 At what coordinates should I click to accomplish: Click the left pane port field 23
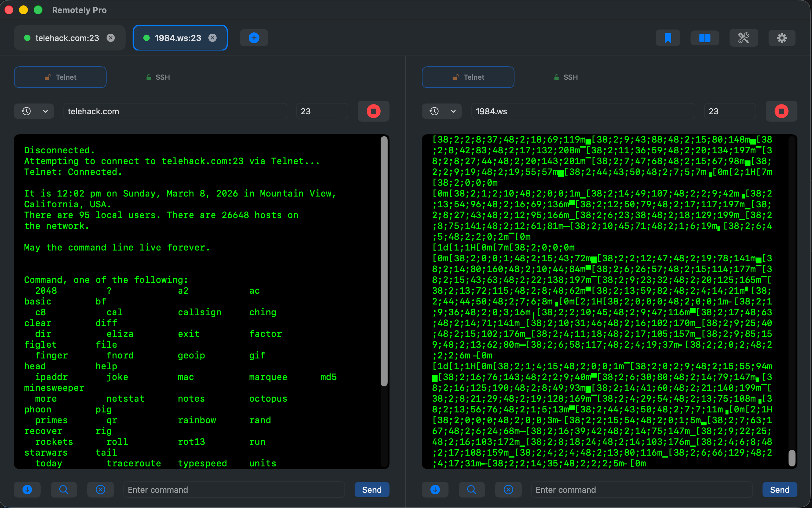(x=322, y=111)
